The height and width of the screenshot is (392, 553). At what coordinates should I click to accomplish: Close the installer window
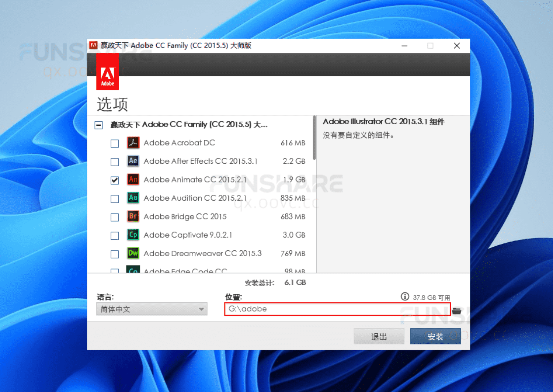click(457, 46)
